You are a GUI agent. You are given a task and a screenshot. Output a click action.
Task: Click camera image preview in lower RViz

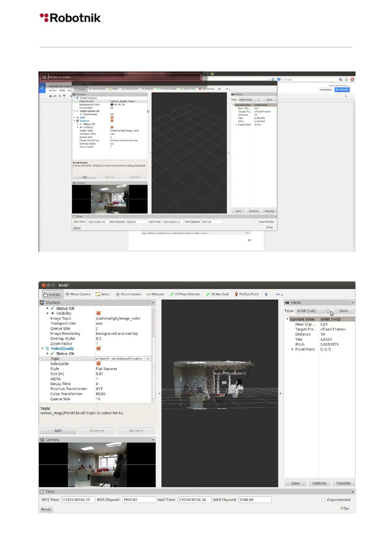(97, 465)
